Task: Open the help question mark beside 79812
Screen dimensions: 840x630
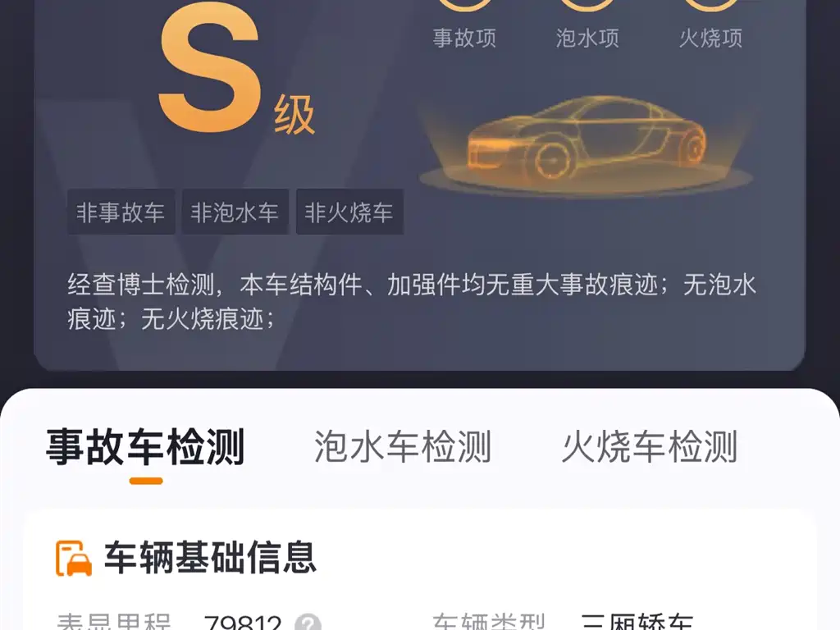Action: [308, 623]
